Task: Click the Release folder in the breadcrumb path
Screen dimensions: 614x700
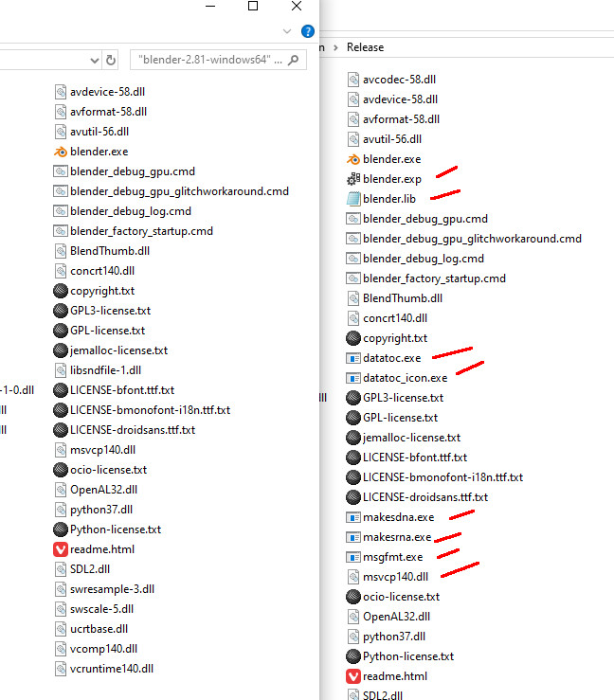Action: point(366,47)
